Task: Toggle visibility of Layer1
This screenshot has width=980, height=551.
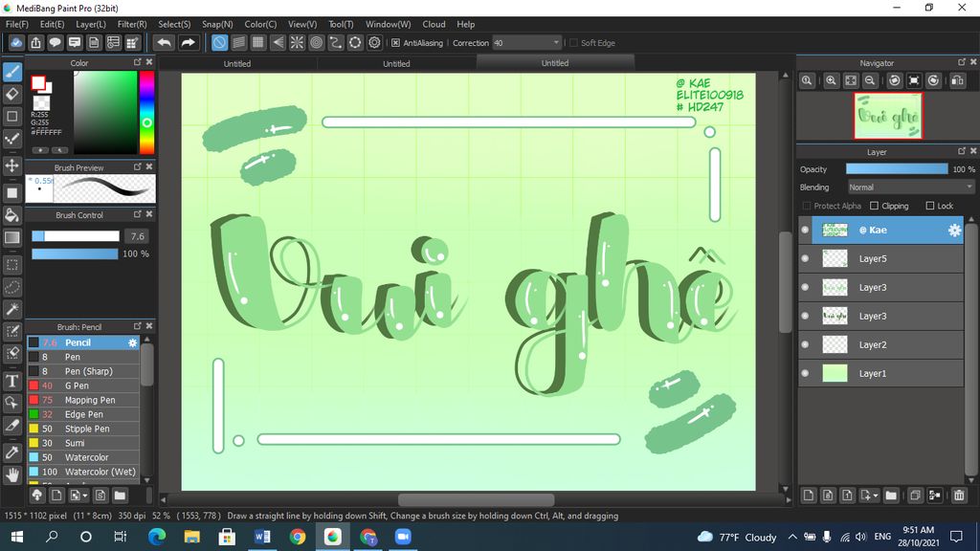Action: [805, 374]
